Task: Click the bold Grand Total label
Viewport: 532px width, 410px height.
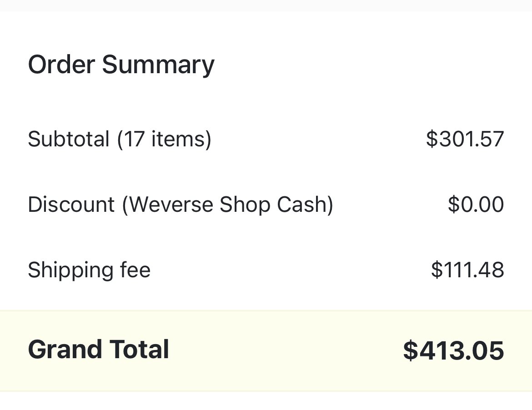Action: (98, 349)
